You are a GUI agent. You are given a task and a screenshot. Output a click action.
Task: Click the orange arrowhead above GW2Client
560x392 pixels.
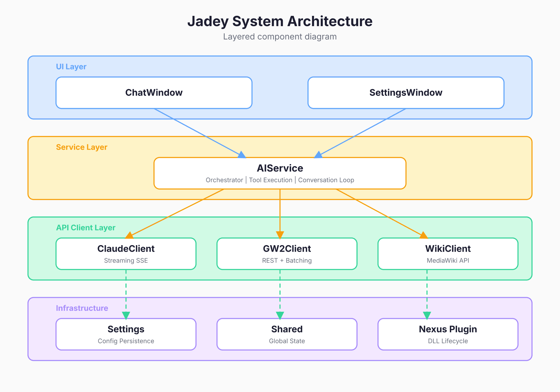[280, 235]
